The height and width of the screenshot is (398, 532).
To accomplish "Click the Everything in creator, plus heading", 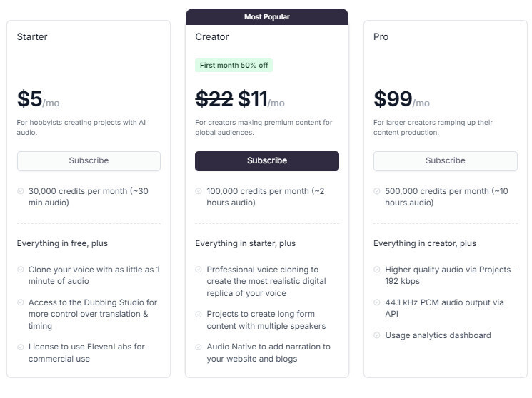I will [x=424, y=243].
